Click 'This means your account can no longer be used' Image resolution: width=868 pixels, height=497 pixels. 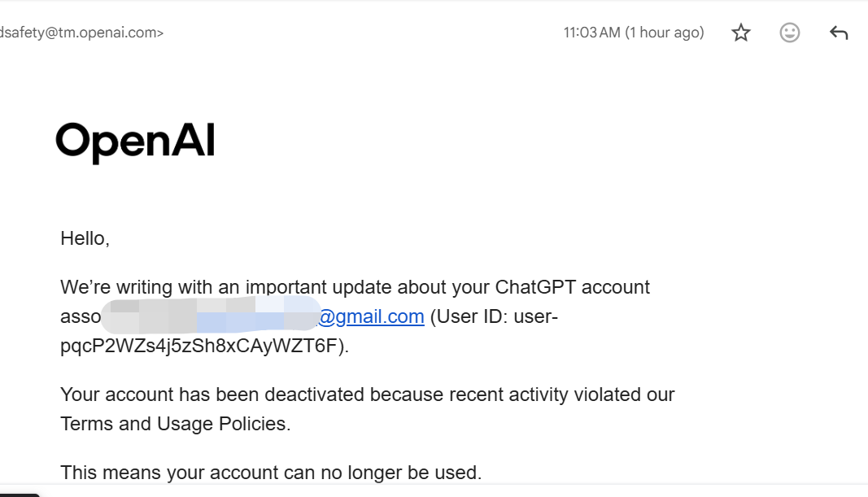pos(269,473)
